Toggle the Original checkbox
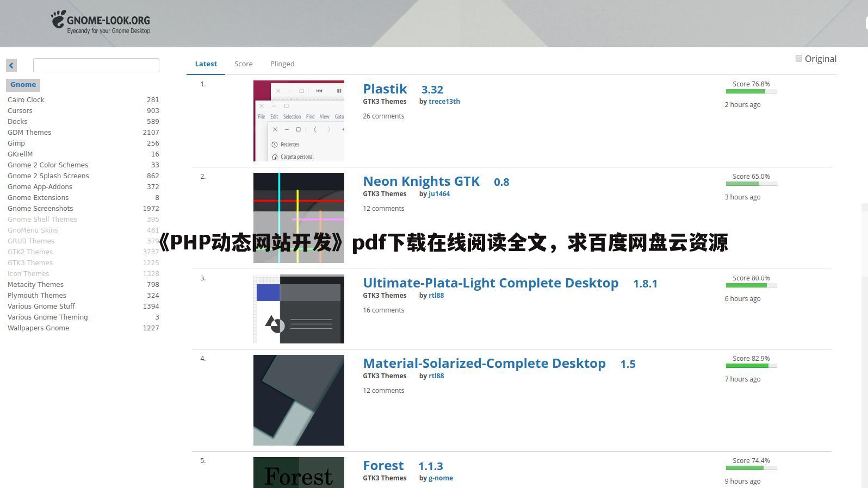Screen dimensions: 868x488 pos(799,58)
